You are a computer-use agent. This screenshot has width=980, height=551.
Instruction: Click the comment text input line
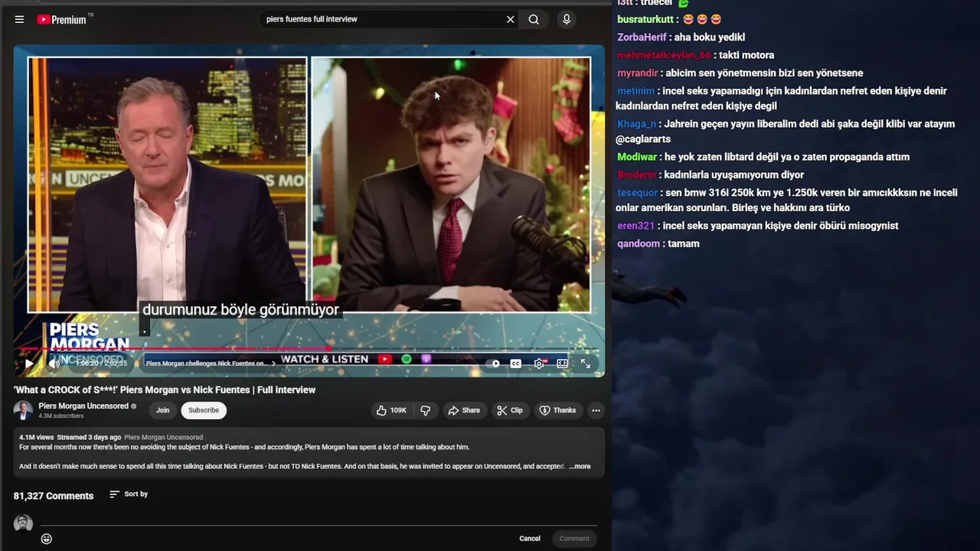[318, 522]
